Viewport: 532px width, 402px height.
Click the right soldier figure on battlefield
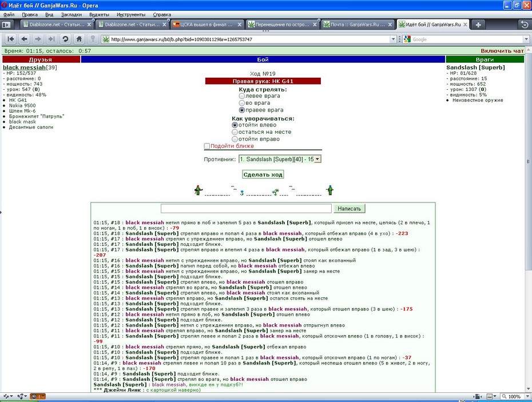point(330,190)
